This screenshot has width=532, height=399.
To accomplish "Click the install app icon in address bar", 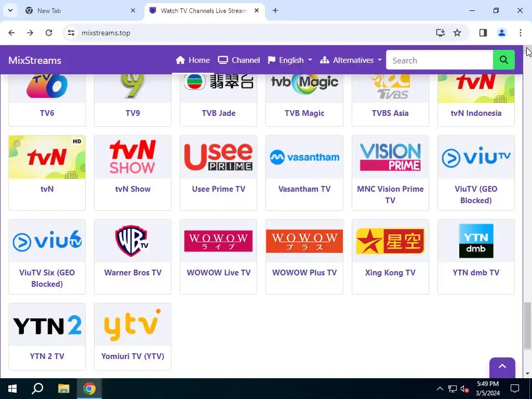I will [440, 33].
